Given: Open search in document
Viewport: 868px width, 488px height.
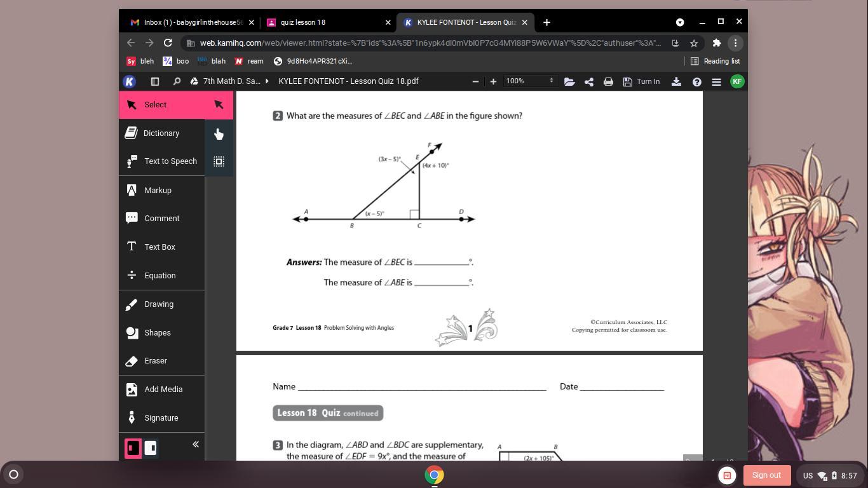Looking at the screenshot, I should (177, 81).
